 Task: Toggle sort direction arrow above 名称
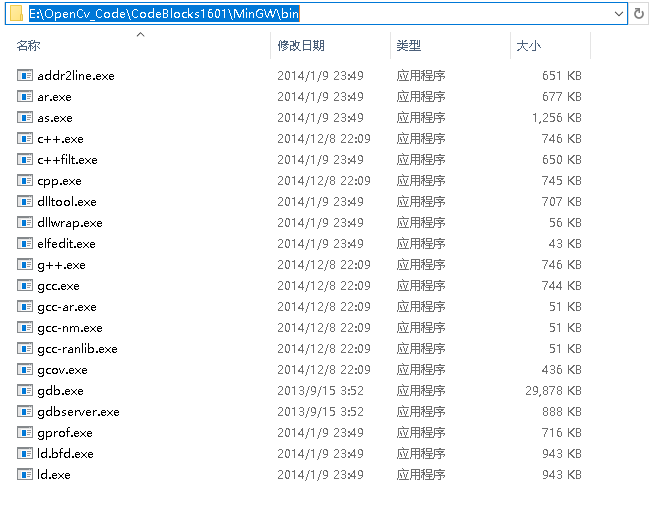coord(141,35)
